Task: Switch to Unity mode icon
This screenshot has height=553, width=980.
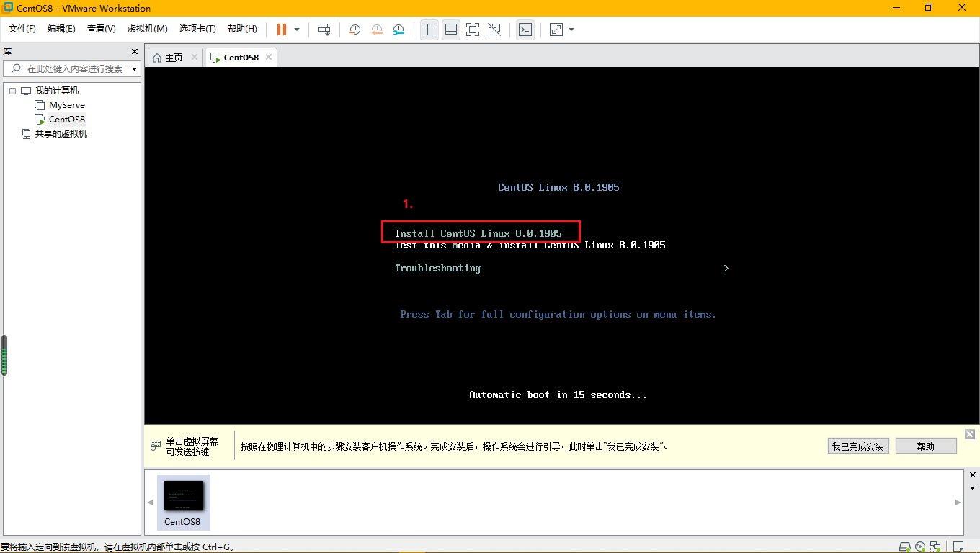Action: (494, 30)
